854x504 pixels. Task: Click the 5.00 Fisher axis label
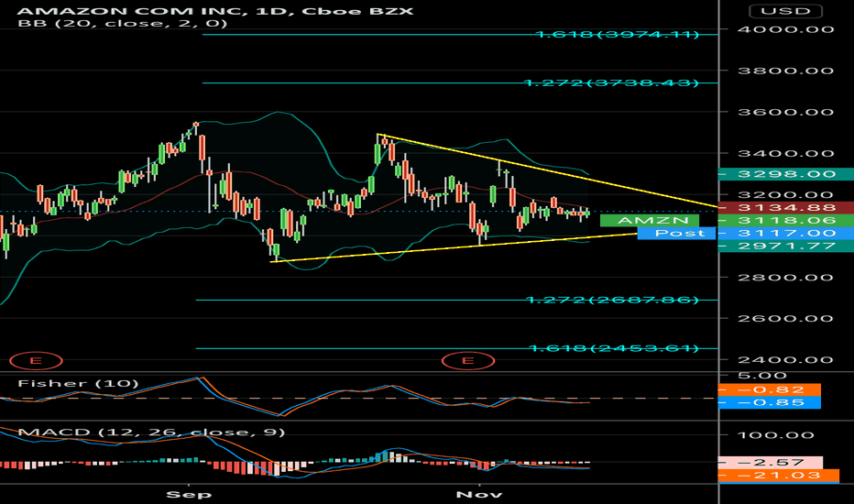[762, 376]
